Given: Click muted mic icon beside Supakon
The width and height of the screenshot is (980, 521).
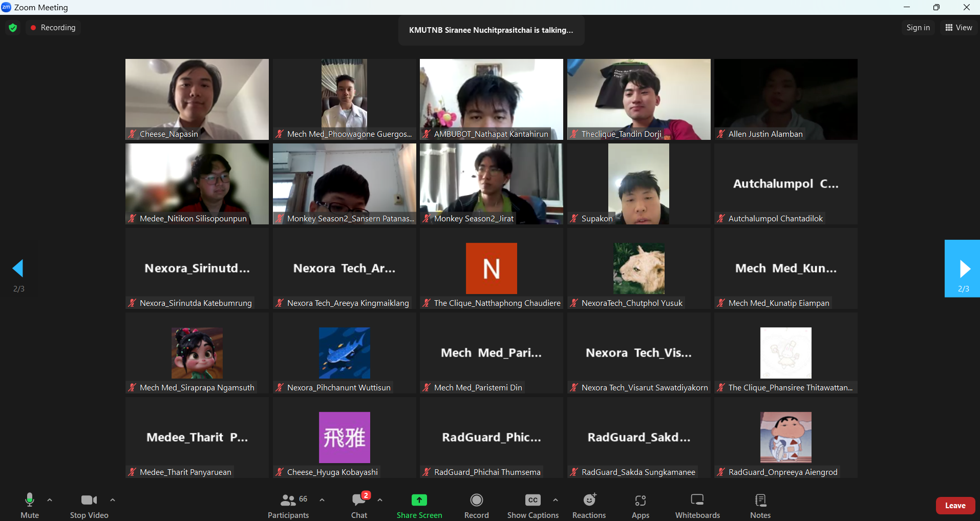Looking at the screenshot, I should click(x=574, y=219).
